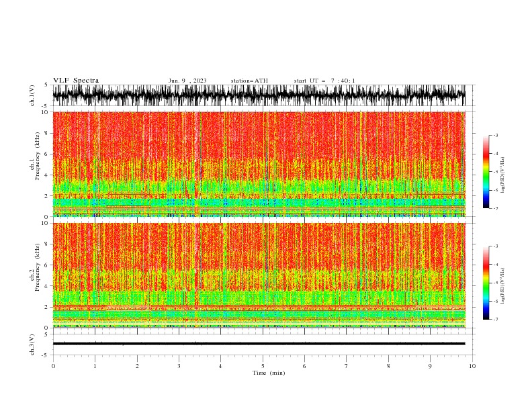Click the 'Time (min)' axis label
This screenshot has width=532, height=411.
269,373
